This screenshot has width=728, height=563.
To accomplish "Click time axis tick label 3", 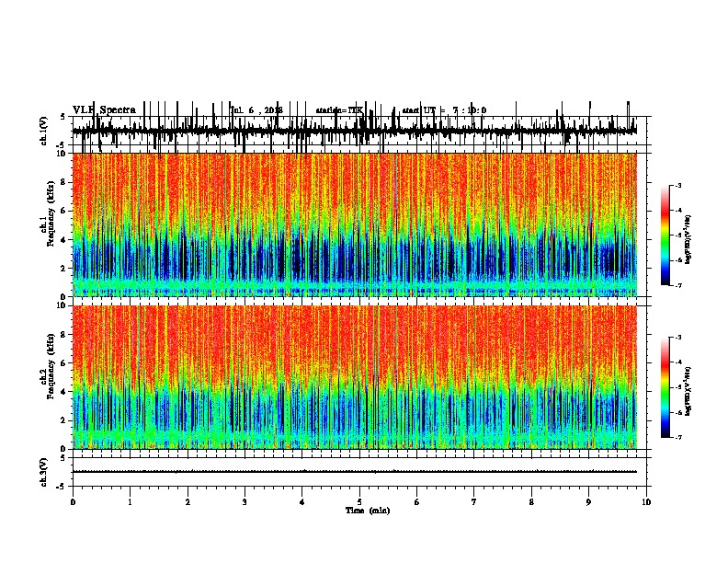I will pos(245,502).
